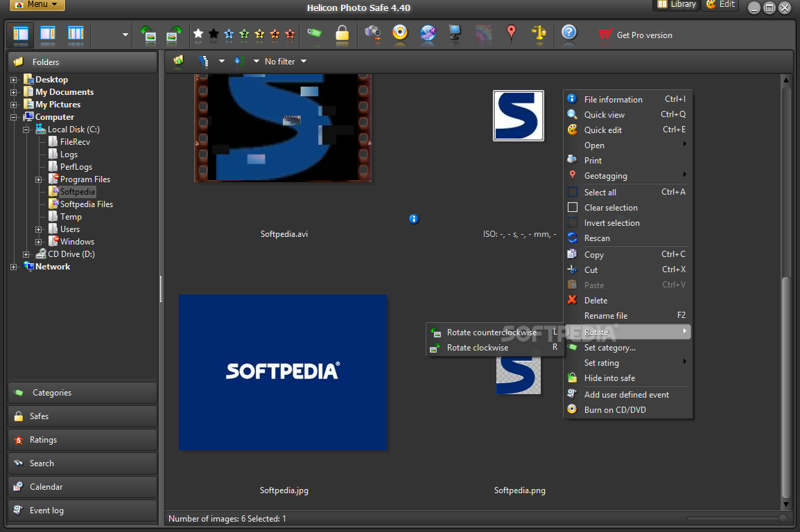Rotate clockwise using the toolbar icon

click(174, 34)
